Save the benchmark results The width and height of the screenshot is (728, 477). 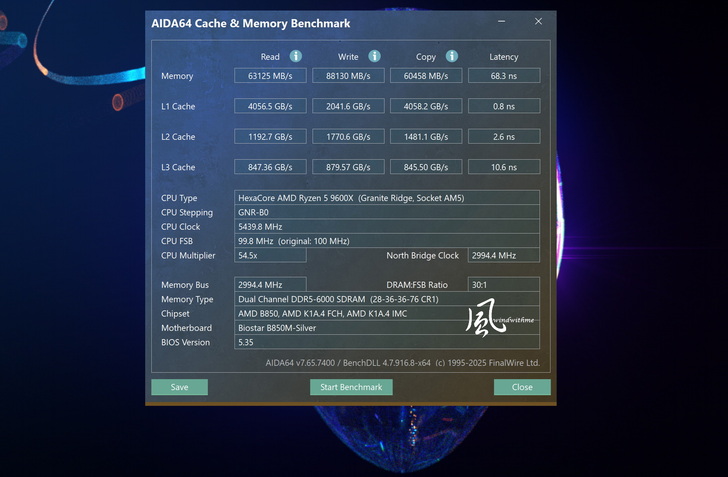tap(179, 387)
